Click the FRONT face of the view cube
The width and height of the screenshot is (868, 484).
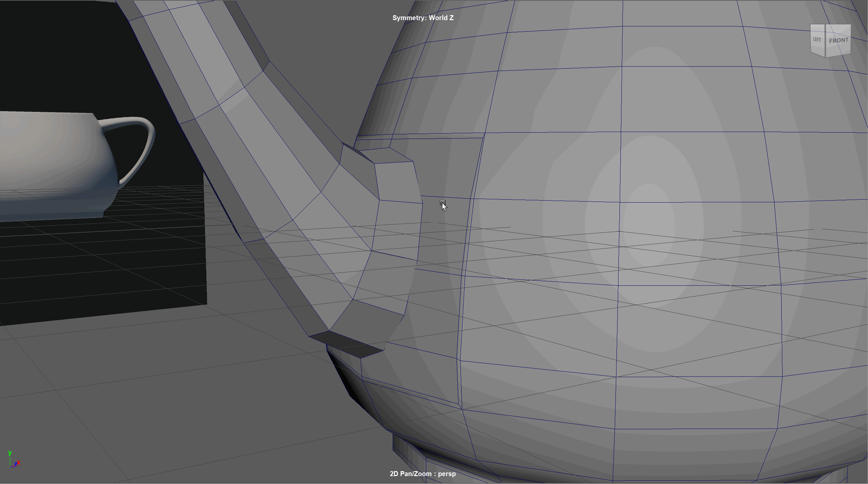tap(838, 41)
